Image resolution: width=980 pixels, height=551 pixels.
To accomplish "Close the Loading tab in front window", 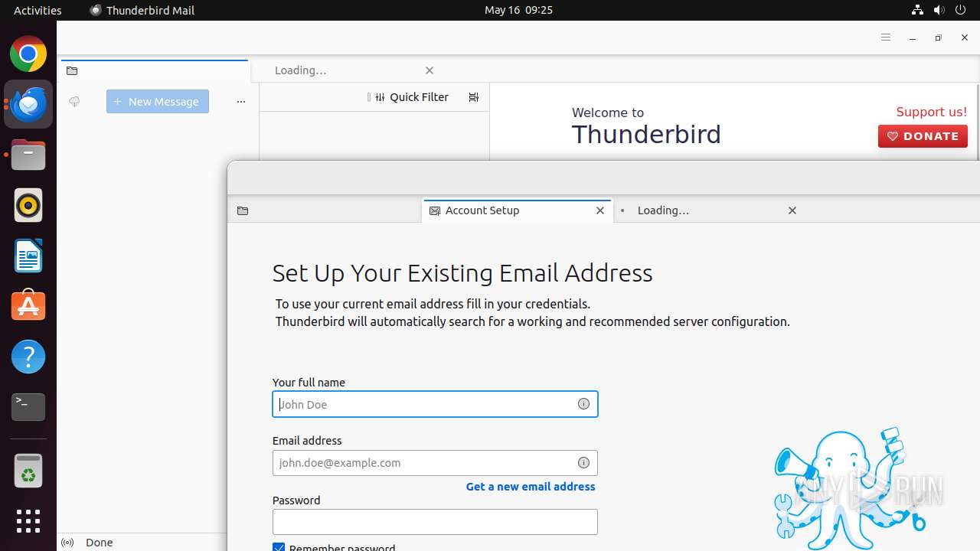I will tap(792, 210).
